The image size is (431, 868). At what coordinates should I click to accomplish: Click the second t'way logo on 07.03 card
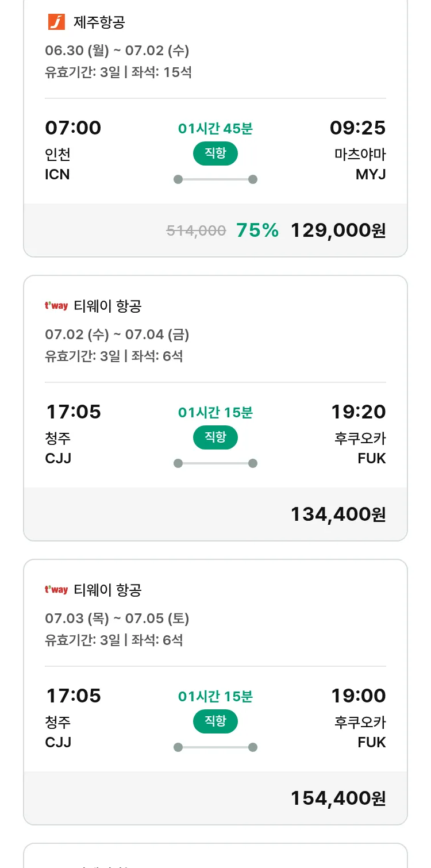[x=56, y=590]
